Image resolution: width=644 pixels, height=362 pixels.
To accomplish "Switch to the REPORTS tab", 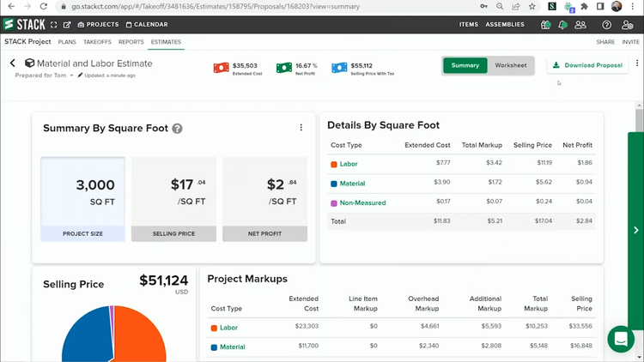I will [x=131, y=42].
